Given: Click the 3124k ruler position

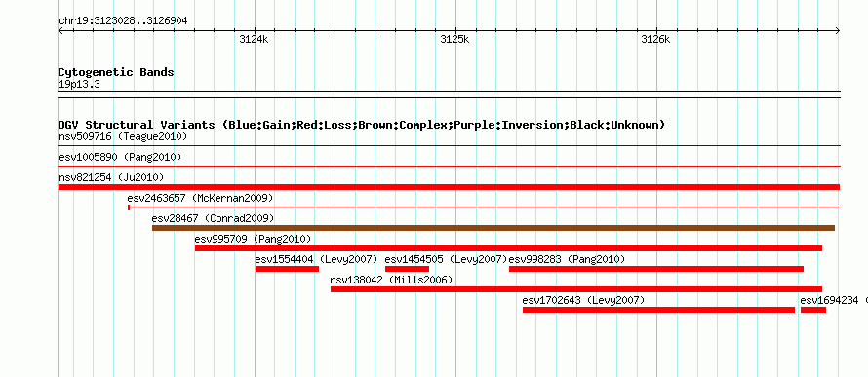Looking at the screenshot, I should pyautogui.click(x=255, y=39).
